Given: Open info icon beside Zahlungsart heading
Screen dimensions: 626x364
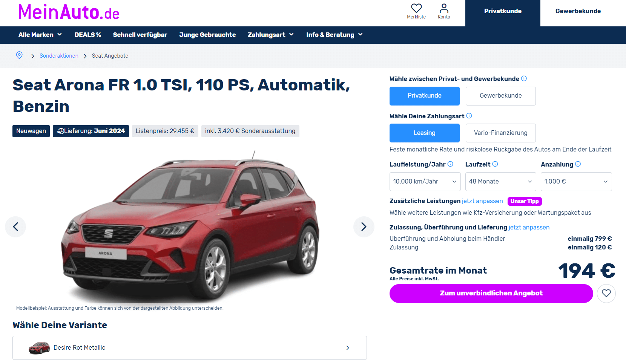Looking at the screenshot, I should tap(469, 116).
